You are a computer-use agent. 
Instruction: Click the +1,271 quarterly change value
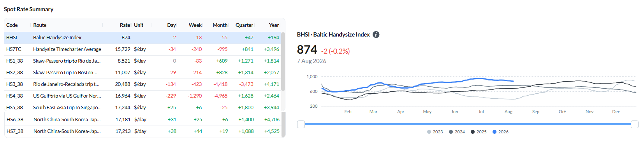click(246, 61)
